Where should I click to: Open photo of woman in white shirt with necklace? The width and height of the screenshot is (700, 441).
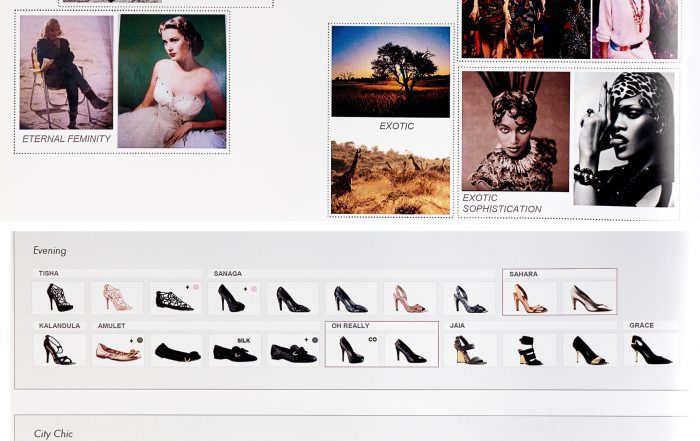(635, 29)
